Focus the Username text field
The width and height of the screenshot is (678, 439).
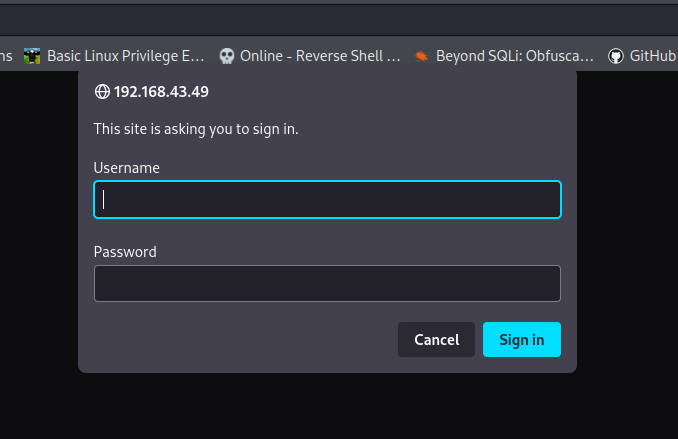(x=327, y=199)
